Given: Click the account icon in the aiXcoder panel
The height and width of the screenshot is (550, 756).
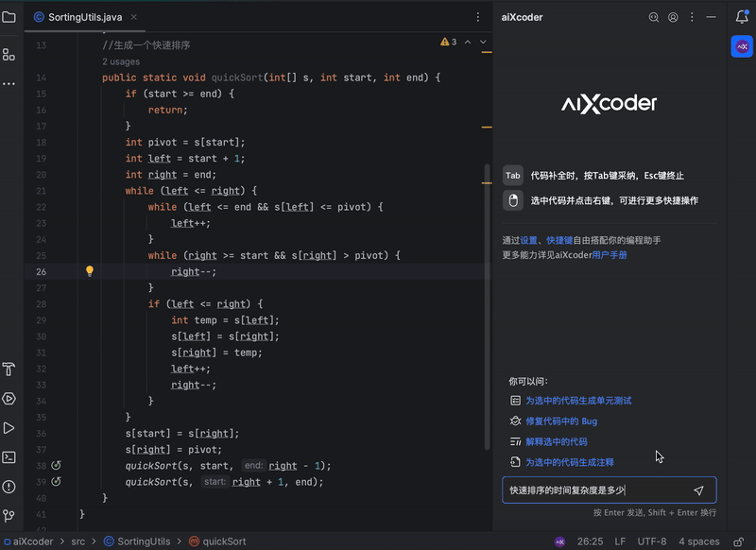Looking at the screenshot, I should click(674, 17).
